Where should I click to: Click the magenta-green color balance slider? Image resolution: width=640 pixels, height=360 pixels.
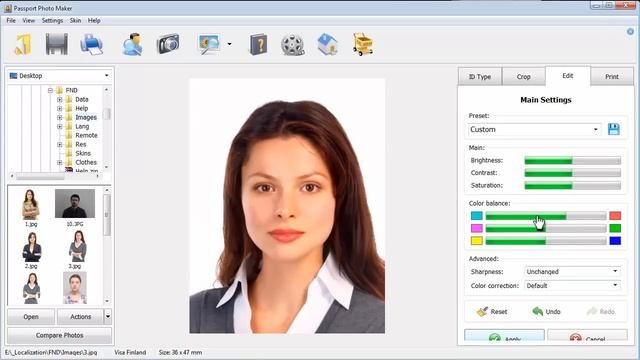point(546,229)
